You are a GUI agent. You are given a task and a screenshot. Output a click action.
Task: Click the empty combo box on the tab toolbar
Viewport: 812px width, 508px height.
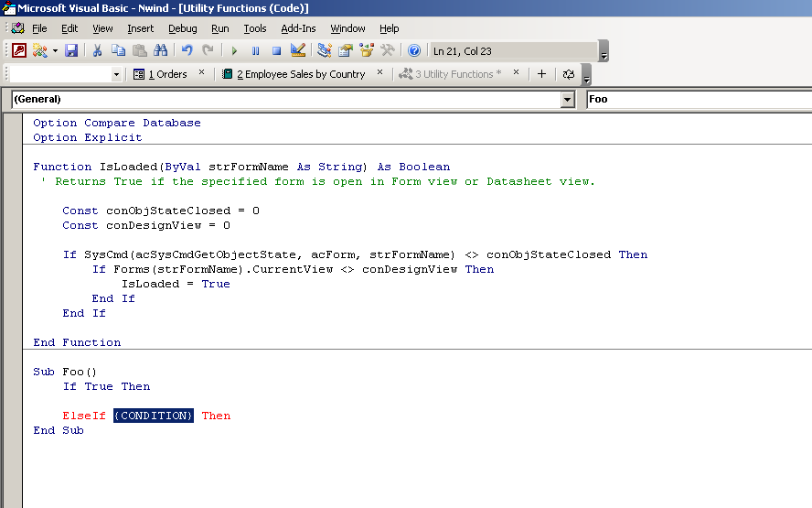(60, 74)
